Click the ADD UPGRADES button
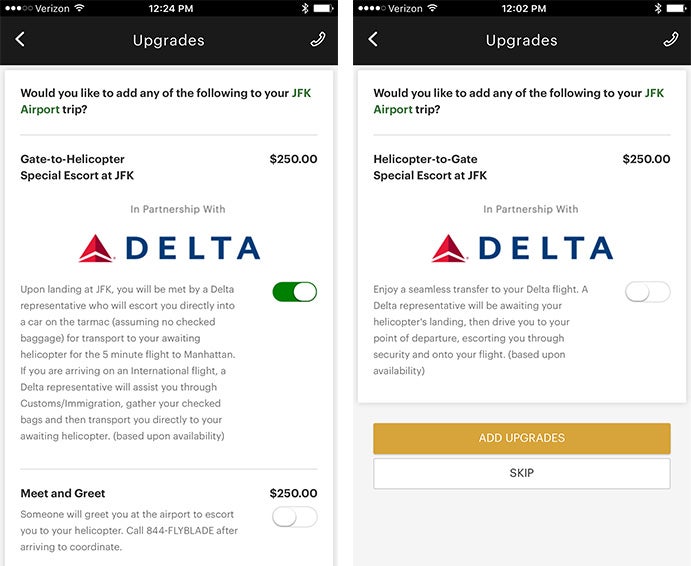Image resolution: width=691 pixels, height=566 pixels. click(522, 438)
